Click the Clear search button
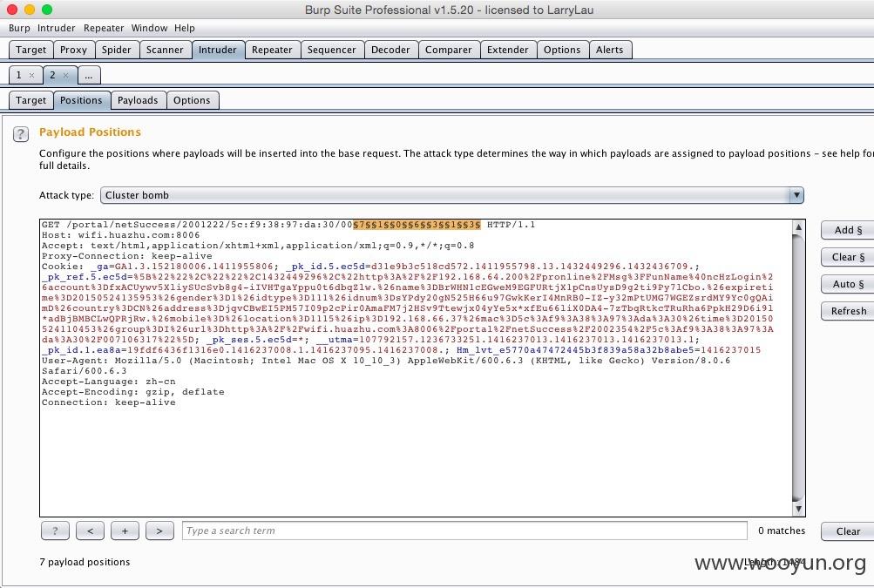Image resolution: width=874 pixels, height=588 pixels. tap(848, 531)
